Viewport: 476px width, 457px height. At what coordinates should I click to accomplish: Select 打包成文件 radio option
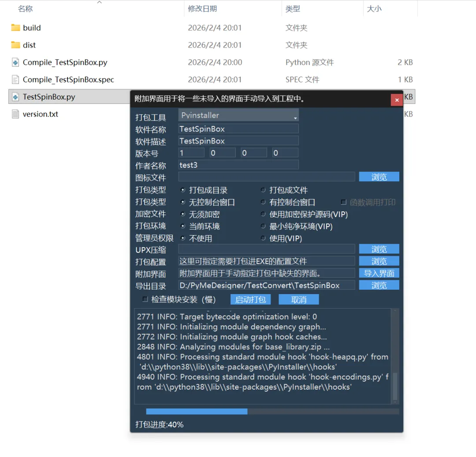coord(263,190)
